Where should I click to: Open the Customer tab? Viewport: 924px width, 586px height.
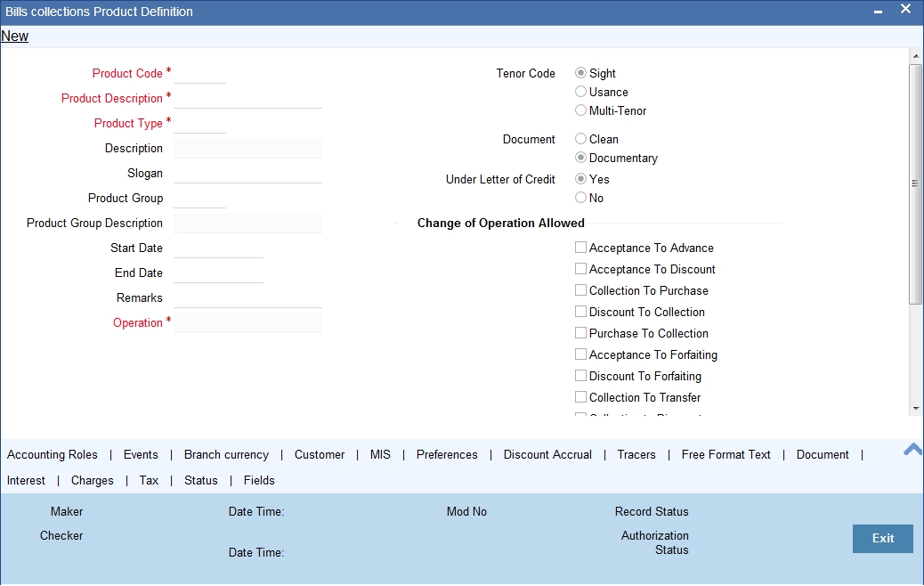tap(320, 454)
